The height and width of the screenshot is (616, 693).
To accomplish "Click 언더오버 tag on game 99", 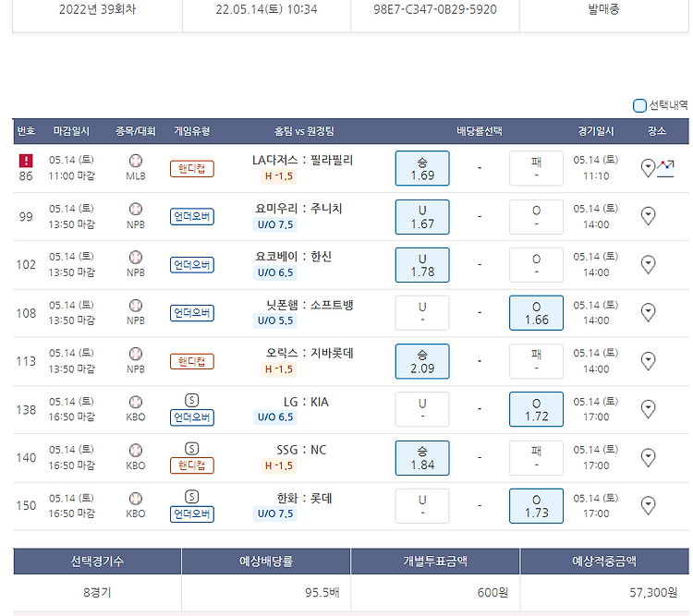I will tap(192, 216).
